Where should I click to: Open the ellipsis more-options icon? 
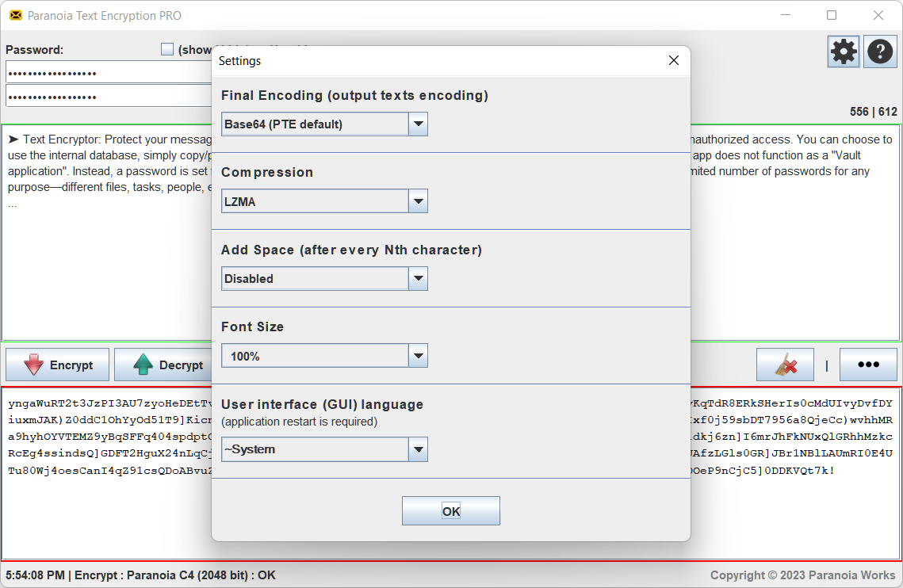click(x=868, y=365)
